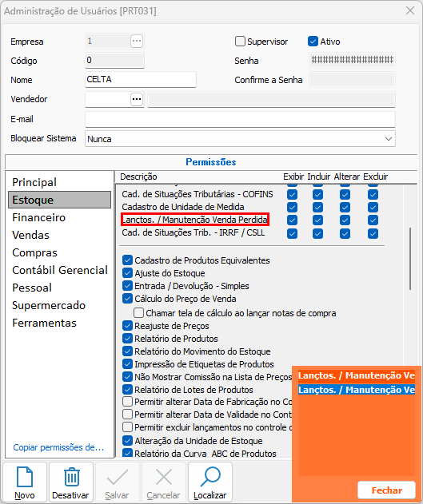
Task: Select highlighted Lançtos. / Manutenção result item
Action: [357, 390]
